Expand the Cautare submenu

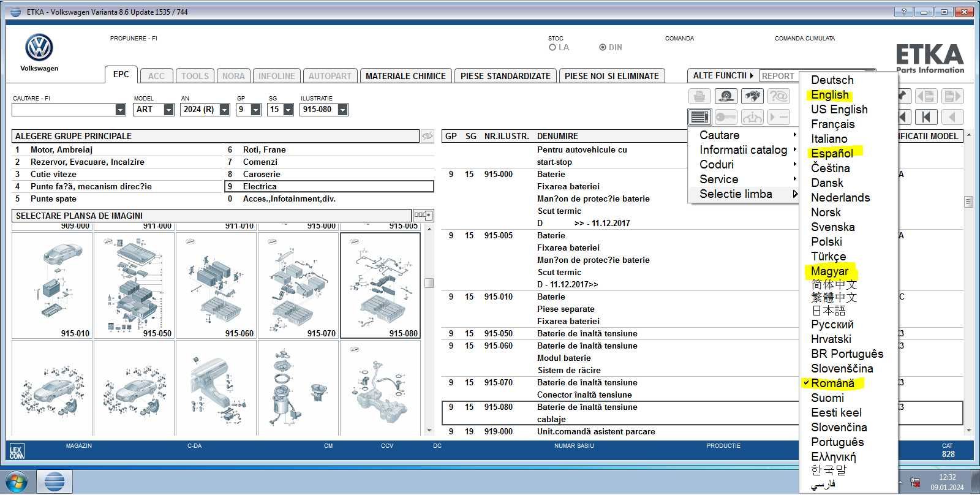[744, 135]
